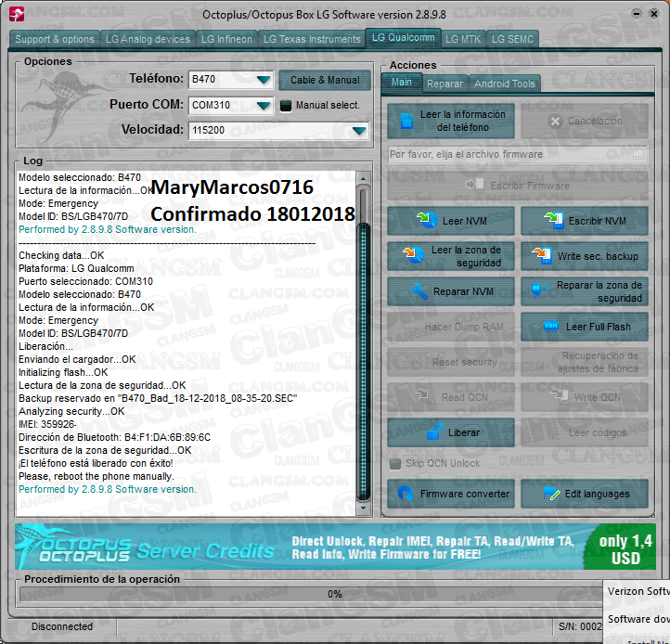The image size is (670, 644).
Task: Toggle the Skip QCN Unlock checkbox
Action: tap(395, 464)
